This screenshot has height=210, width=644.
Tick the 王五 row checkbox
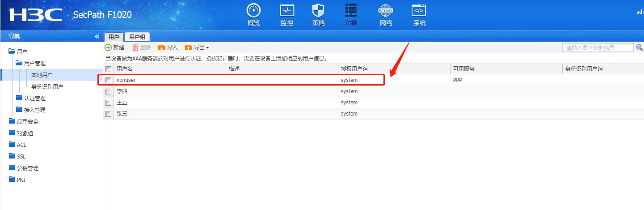108,103
